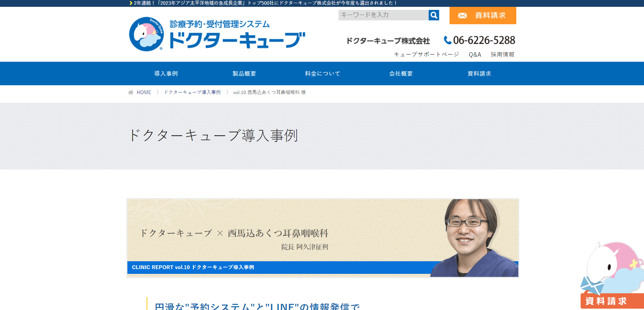The width and height of the screenshot is (644, 310).
Task: Click ドクターキューブ導入事例 breadcrumb link
Action: 192,92
